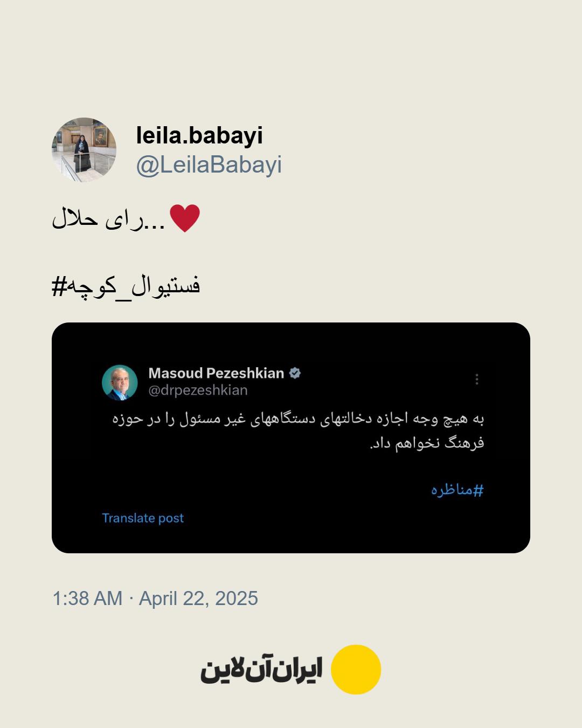Open the quoted post card background

pyautogui.click(x=291, y=438)
